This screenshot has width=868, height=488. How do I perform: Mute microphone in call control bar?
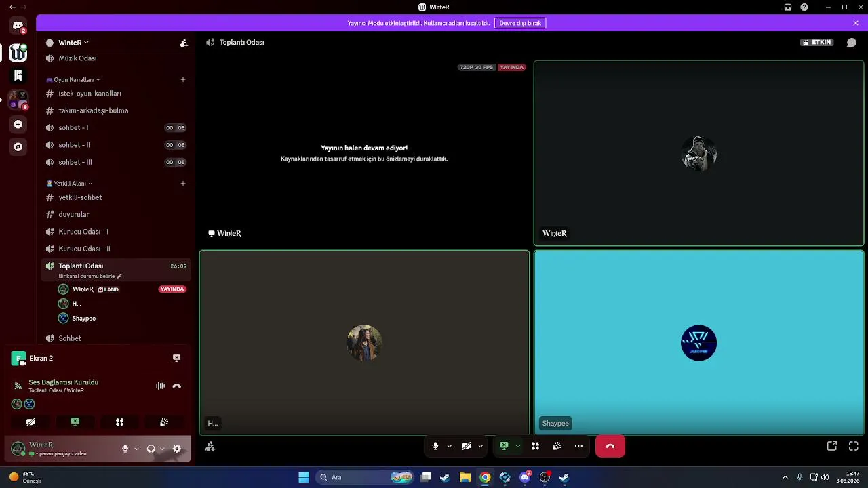pyautogui.click(x=435, y=446)
